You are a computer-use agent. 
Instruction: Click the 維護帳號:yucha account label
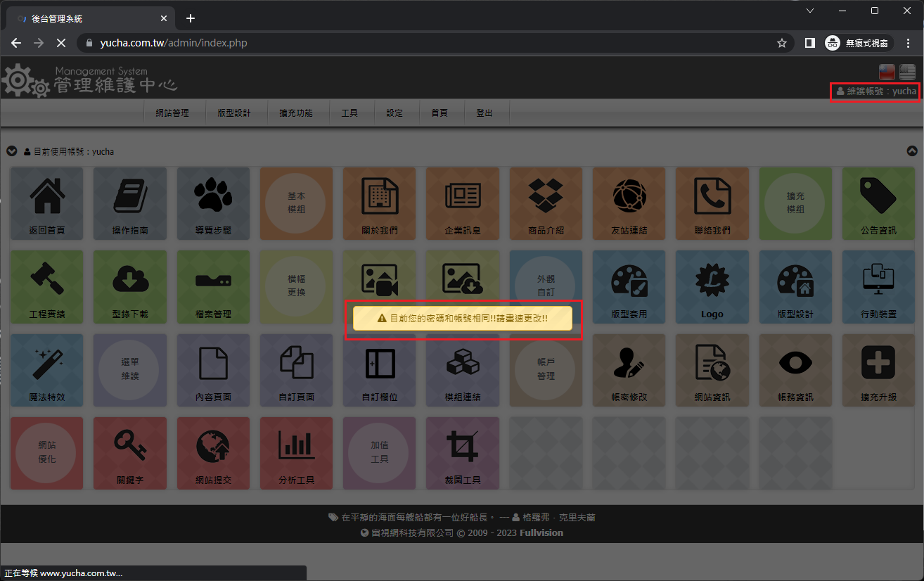[876, 91]
